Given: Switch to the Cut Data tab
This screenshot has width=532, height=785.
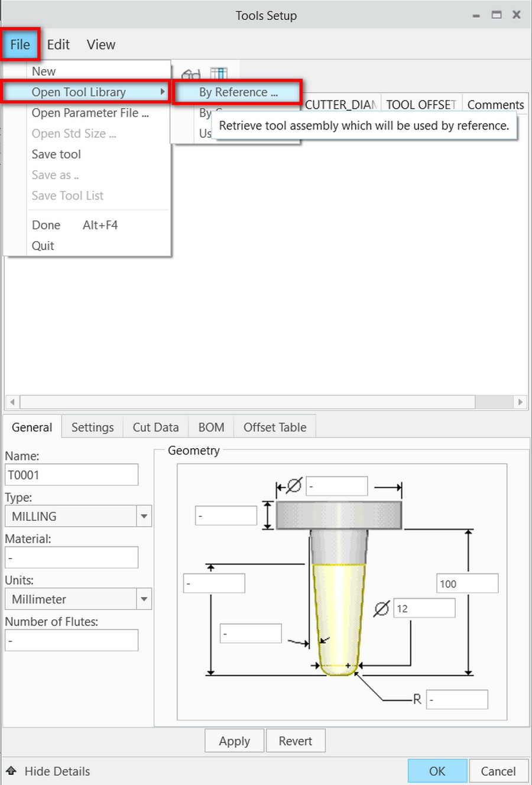Looking at the screenshot, I should [x=155, y=427].
